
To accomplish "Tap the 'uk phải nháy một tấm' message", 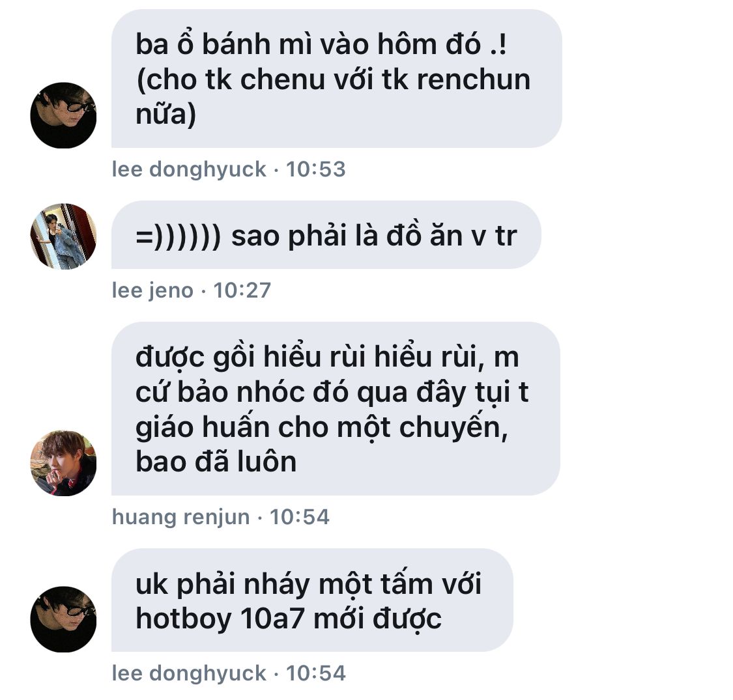I will pos(312,600).
